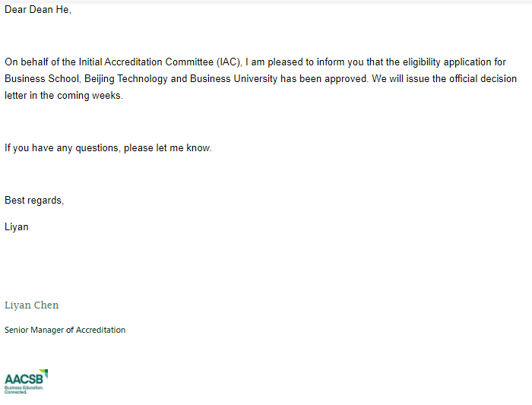This screenshot has height=405, width=532.
Task: Click 'letter in the coming weeks.' line
Action: pyautogui.click(x=63, y=96)
